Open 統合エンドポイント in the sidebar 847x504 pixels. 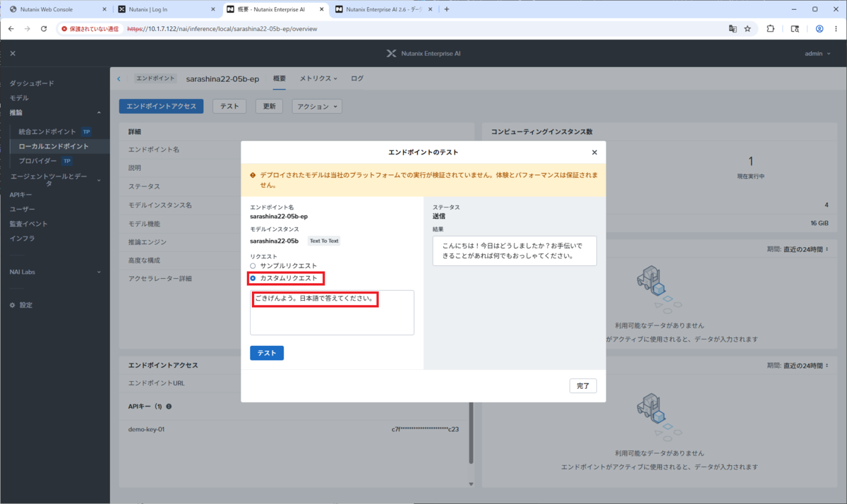click(x=47, y=132)
